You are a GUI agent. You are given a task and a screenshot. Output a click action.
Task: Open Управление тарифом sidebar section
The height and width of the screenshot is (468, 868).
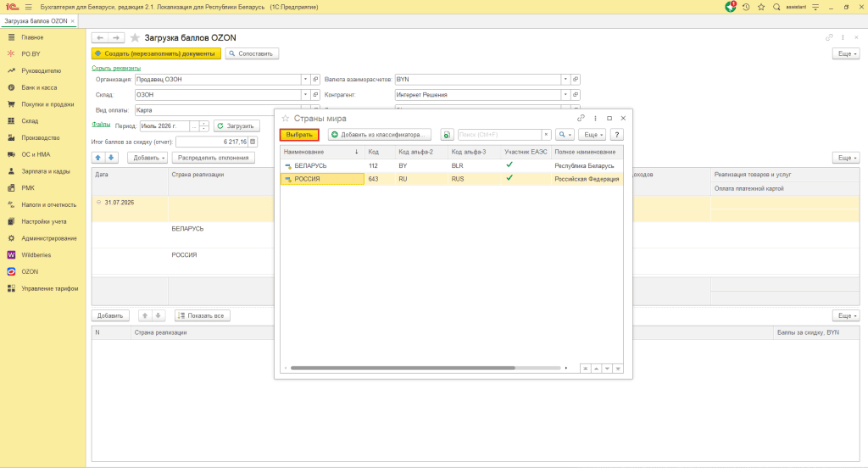tap(50, 288)
